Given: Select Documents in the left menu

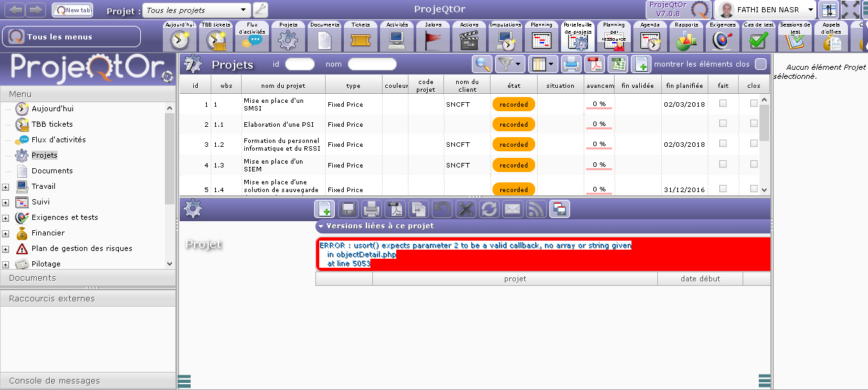Looking at the screenshot, I should (x=52, y=171).
